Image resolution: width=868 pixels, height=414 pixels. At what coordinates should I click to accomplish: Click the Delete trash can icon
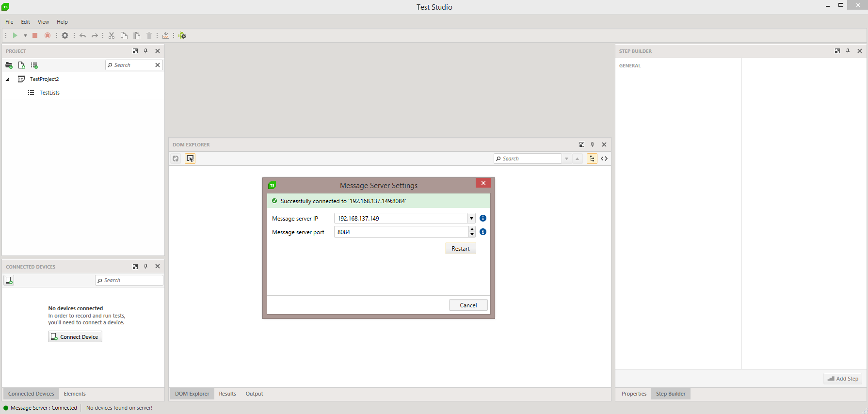click(x=149, y=35)
